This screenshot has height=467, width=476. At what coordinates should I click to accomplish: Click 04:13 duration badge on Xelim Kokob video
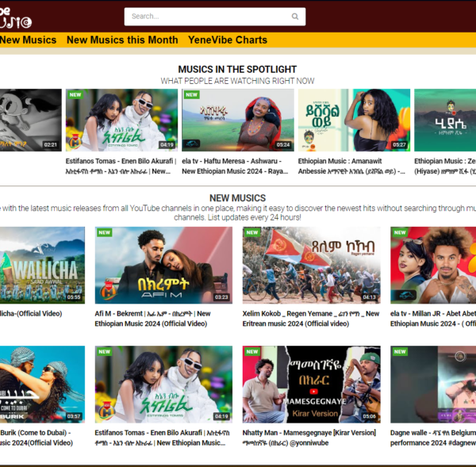(x=369, y=297)
